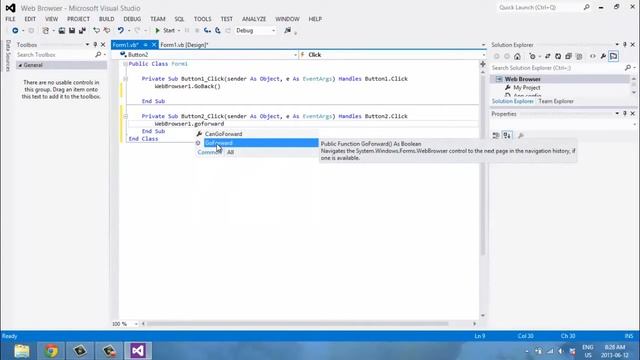Screen dimensions: 640x360
Task: Toggle auto-hide pin on Solution Explorer panel
Action: coord(625,44)
